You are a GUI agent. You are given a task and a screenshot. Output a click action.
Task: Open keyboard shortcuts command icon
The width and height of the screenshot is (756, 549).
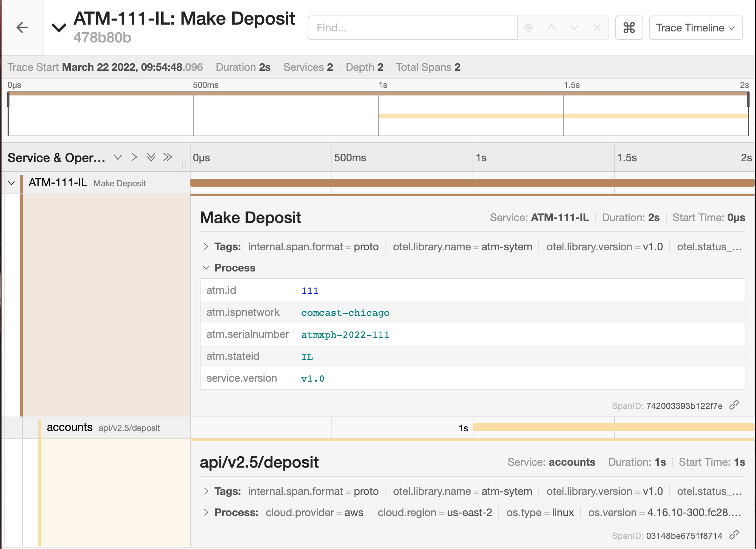pyautogui.click(x=629, y=28)
